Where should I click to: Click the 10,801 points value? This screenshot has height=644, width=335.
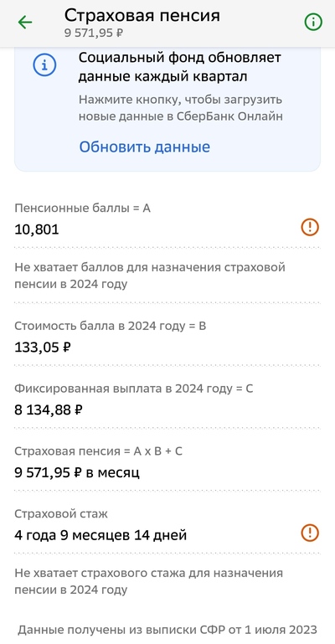[37, 229]
